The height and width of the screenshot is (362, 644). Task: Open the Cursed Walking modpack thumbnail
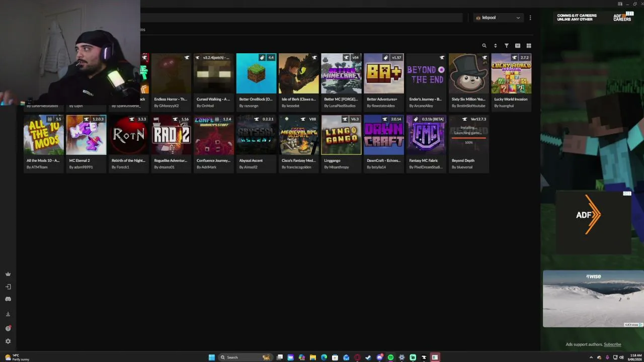coord(214,73)
